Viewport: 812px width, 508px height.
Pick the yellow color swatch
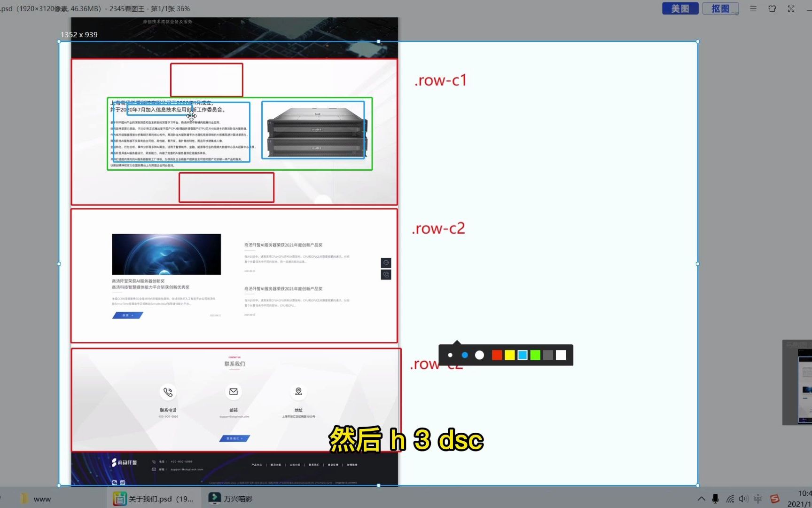point(509,355)
